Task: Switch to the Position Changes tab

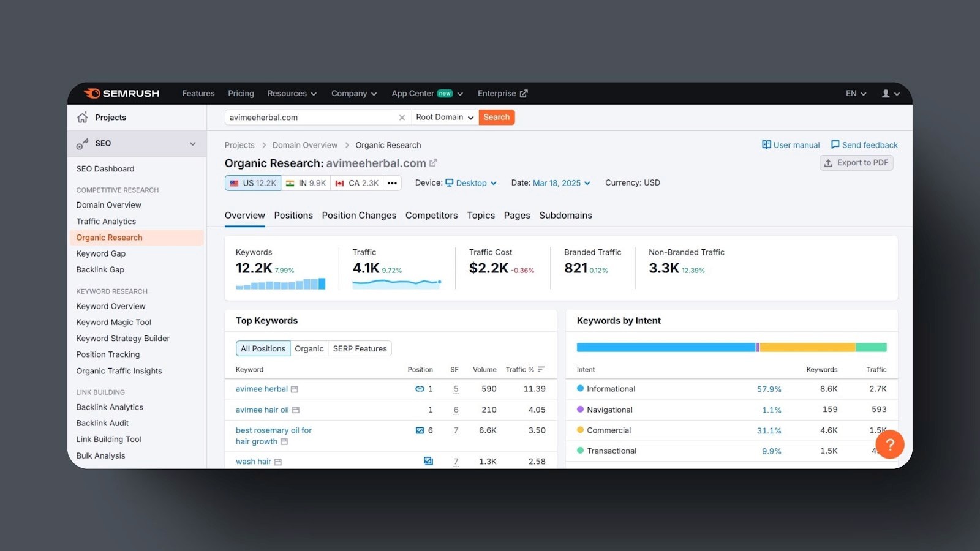Action: click(359, 216)
